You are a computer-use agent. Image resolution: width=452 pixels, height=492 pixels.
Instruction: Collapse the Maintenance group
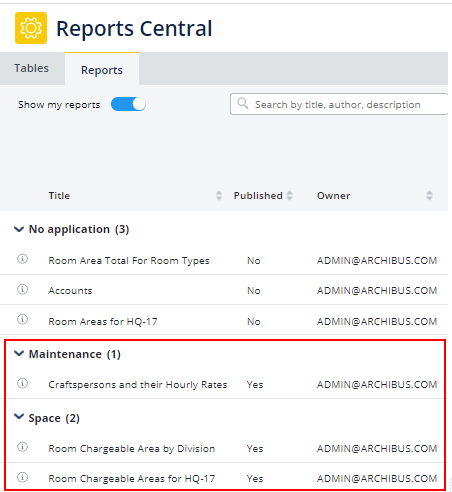pyautogui.click(x=19, y=354)
